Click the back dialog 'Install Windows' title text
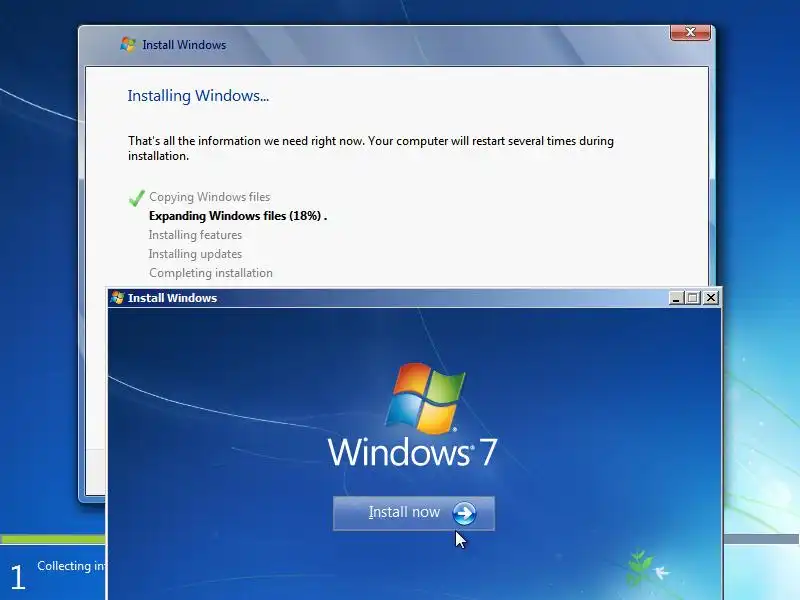The width and height of the screenshot is (800, 600). (x=184, y=45)
